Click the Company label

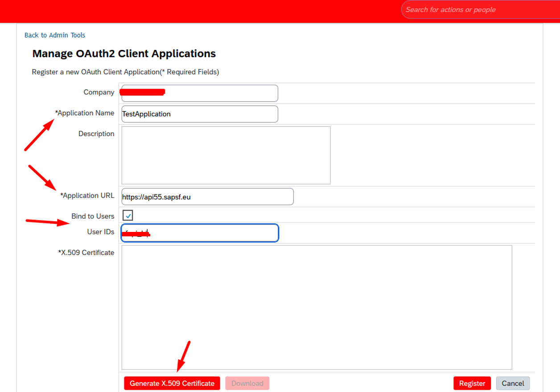click(x=99, y=92)
